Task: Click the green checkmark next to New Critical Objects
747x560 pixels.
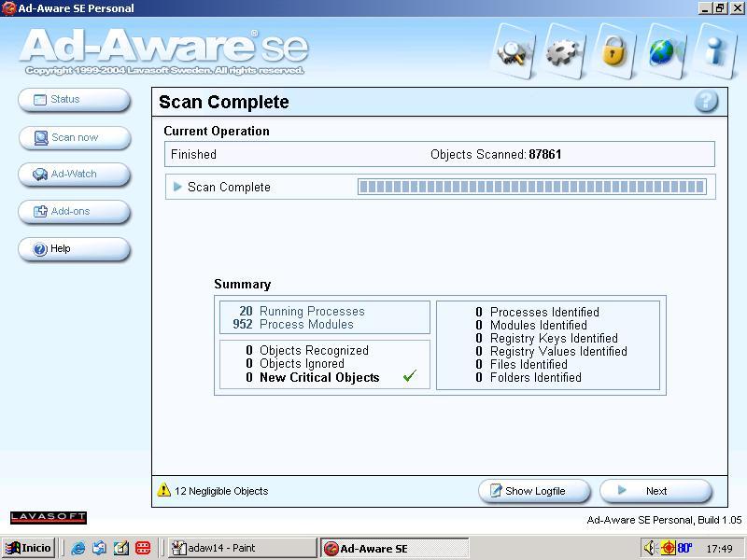Action: click(410, 376)
